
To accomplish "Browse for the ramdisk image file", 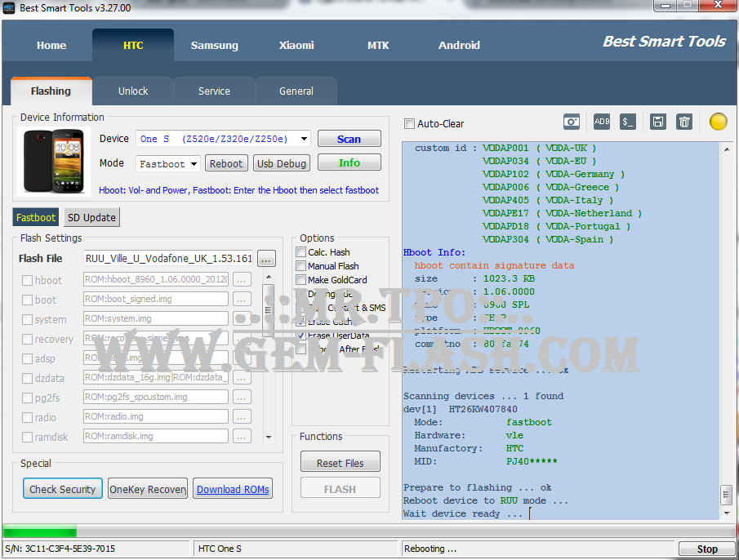I will click(x=242, y=437).
